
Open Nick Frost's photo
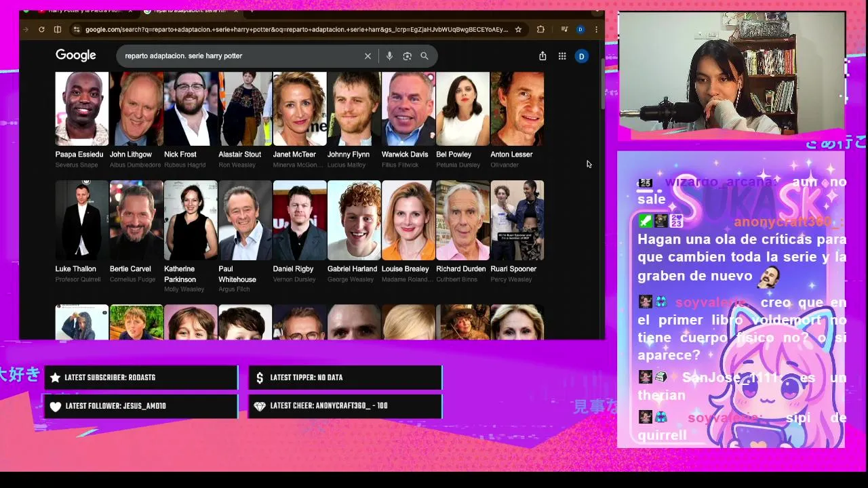tap(191, 108)
